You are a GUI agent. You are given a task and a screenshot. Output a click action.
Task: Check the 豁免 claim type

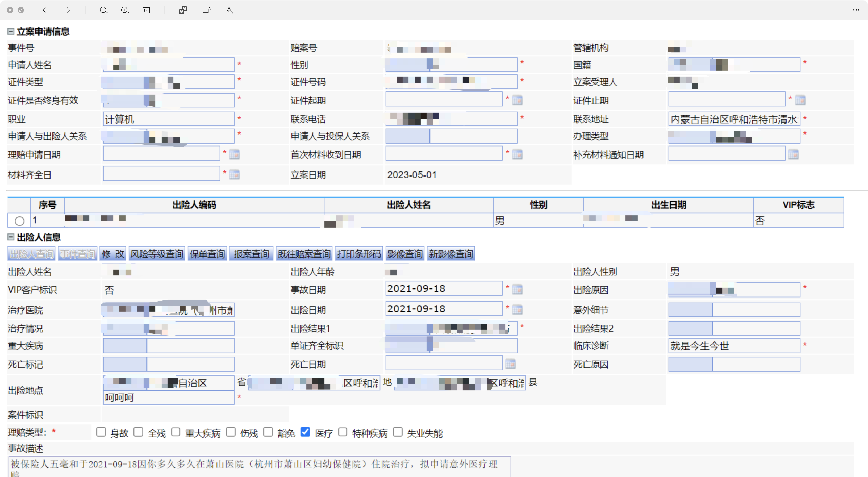point(268,432)
